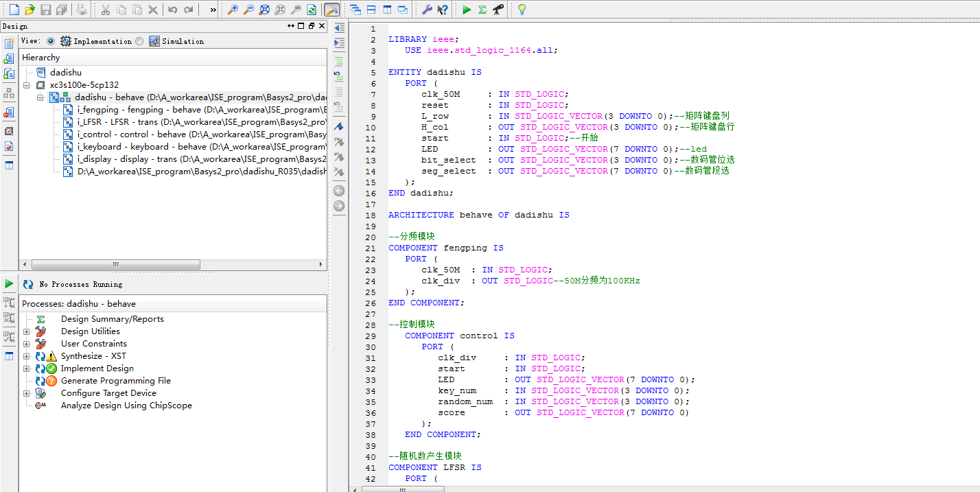Click the Add Copy of Source icon
The height and width of the screenshot is (492, 980).
click(x=9, y=73)
